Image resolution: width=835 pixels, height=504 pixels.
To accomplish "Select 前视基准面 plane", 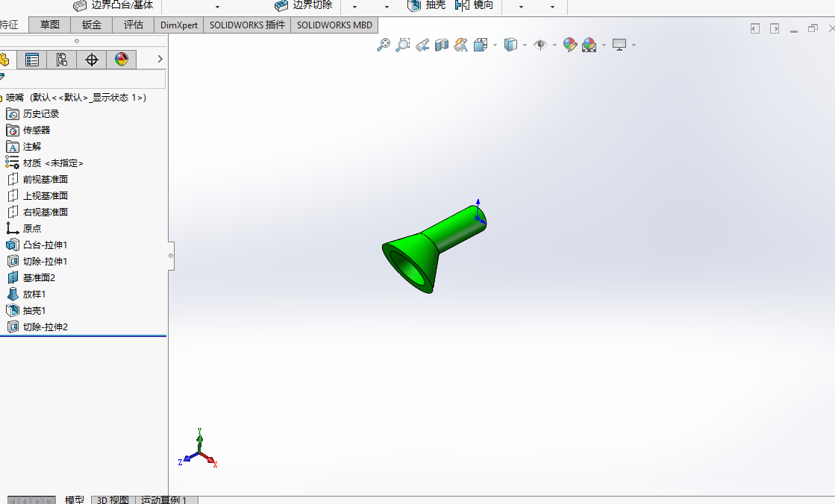I will click(37, 180).
